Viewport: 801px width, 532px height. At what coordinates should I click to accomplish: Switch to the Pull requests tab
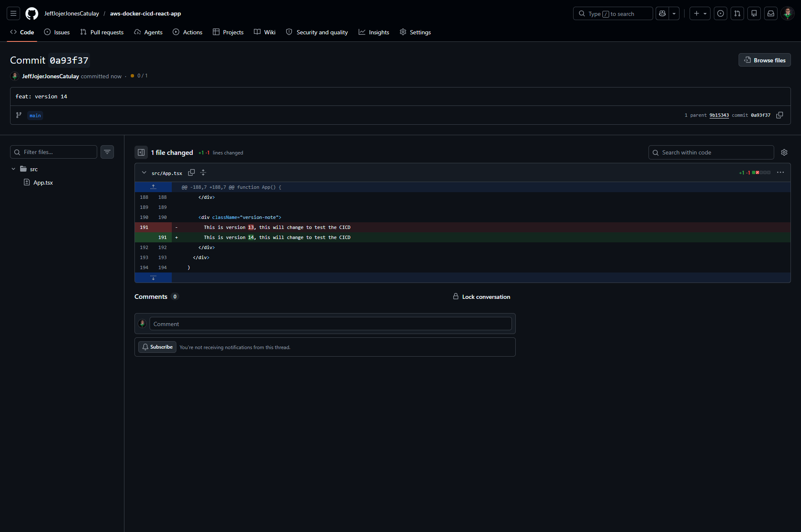[x=102, y=32]
